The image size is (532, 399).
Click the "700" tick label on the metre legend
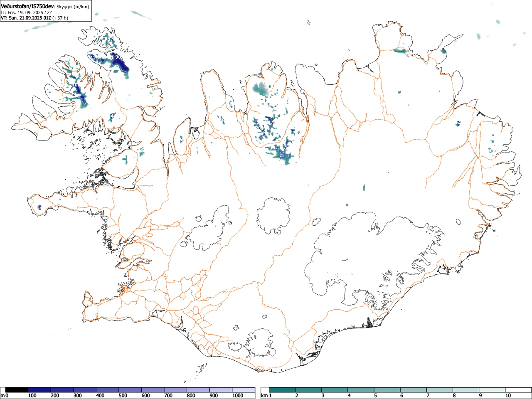[x=168, y=396]
